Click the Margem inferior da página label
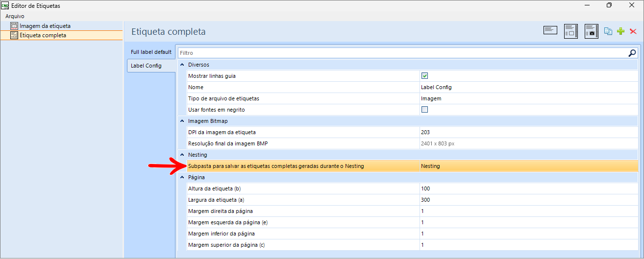Image resolution: width=644 pixels, height=259 pixels. (x=222, y=234)
